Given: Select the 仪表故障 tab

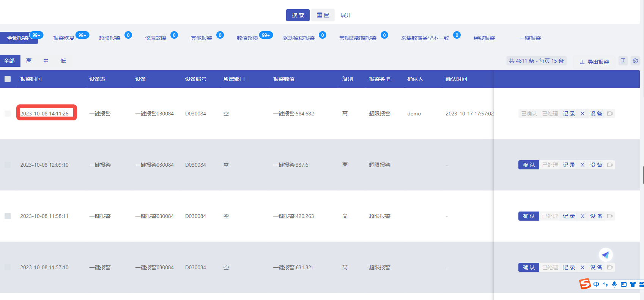Looking at the screenshot, I should pyautogui.click(x=156, y=38).
